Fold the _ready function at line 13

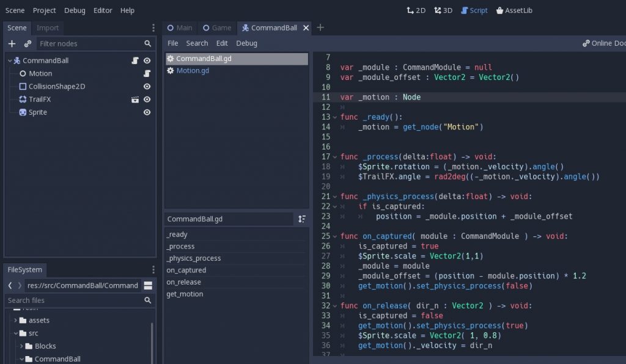[334, 117]
